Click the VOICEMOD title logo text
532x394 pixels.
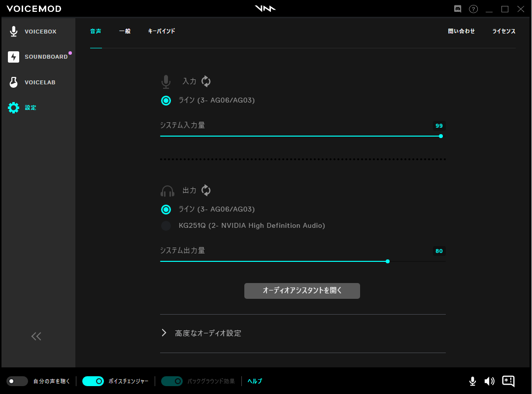click(34, 9)
